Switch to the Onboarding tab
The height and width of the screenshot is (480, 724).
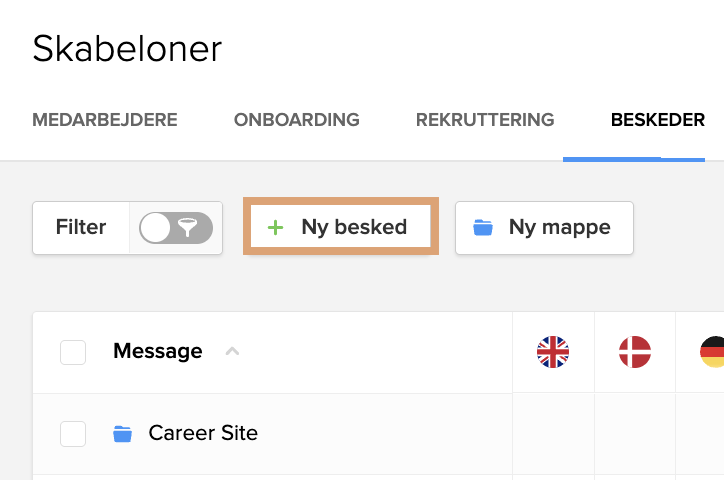(x=296, y=120)
